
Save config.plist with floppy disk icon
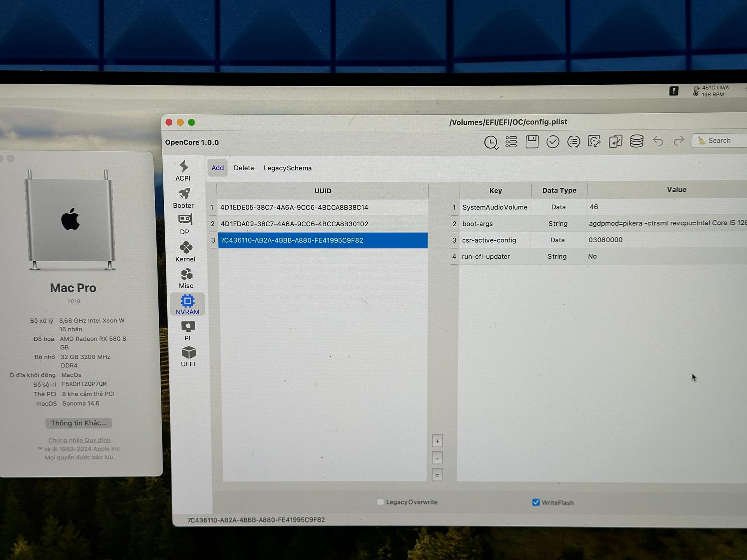[x=532, y=142]
